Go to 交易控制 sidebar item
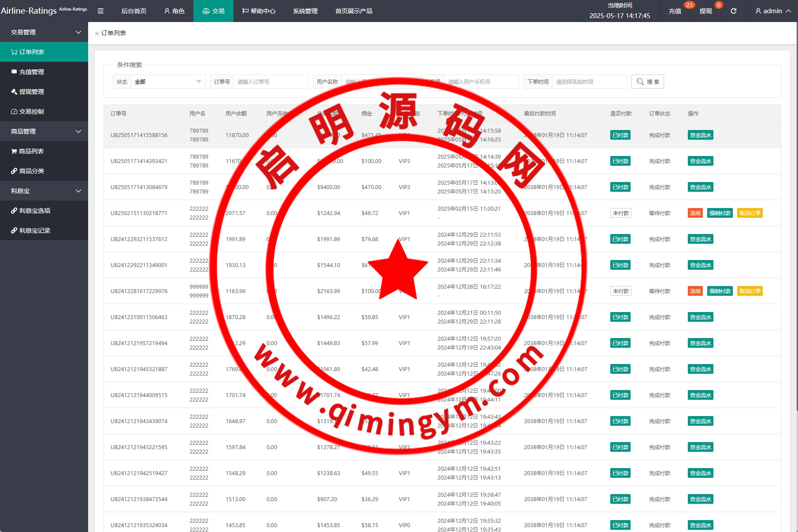 pos(31,112)
